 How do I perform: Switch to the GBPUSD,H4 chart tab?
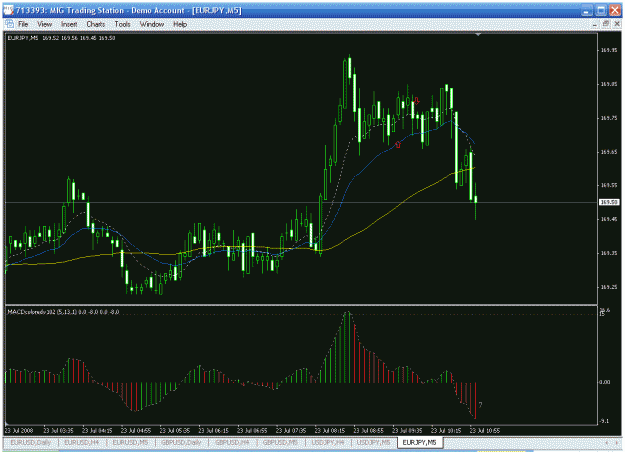(232, 442)
